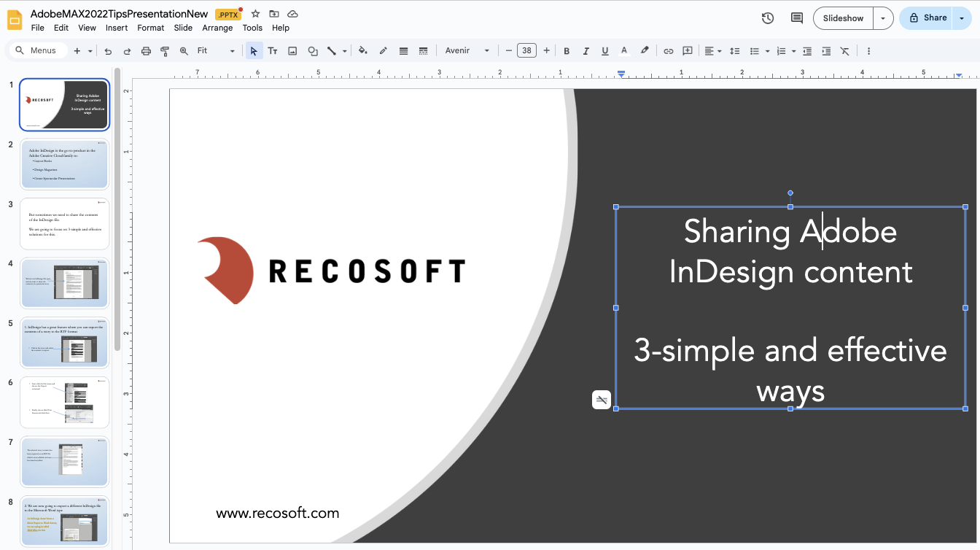Image resolution: width=980 pixels, height=550 pixels.
Task: Clear formatting on selected text
Action: pyautogui.click(x=845, y=50)
